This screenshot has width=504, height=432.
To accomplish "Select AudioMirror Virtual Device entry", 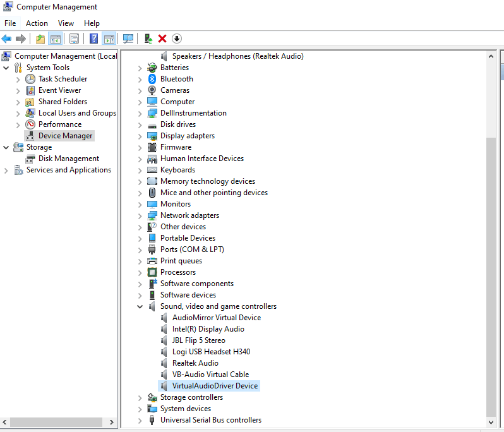I will (x=217, y=318).
